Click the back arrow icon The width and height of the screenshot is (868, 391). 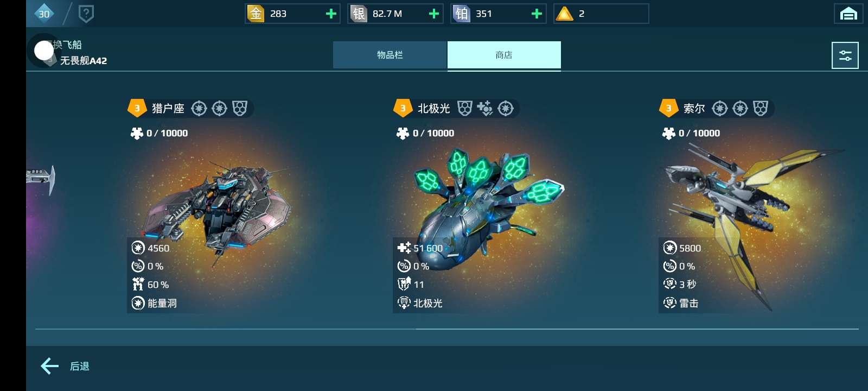point(50,366)
